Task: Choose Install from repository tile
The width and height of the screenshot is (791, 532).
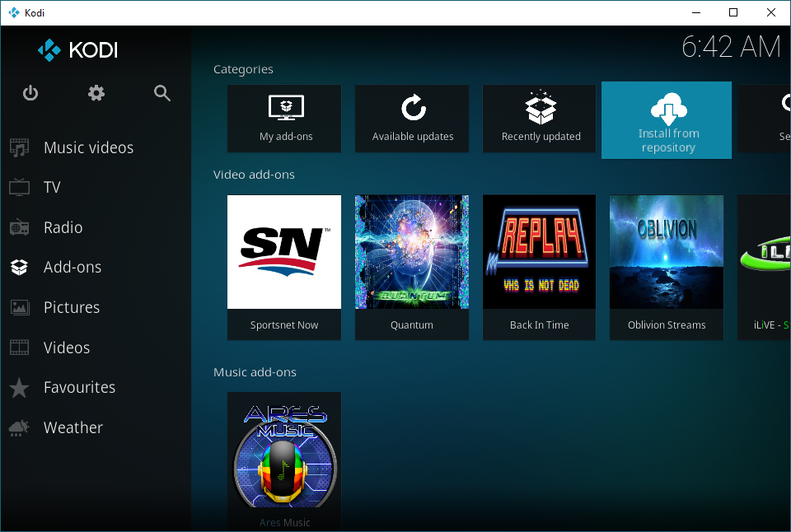Action: coord(667,120)
